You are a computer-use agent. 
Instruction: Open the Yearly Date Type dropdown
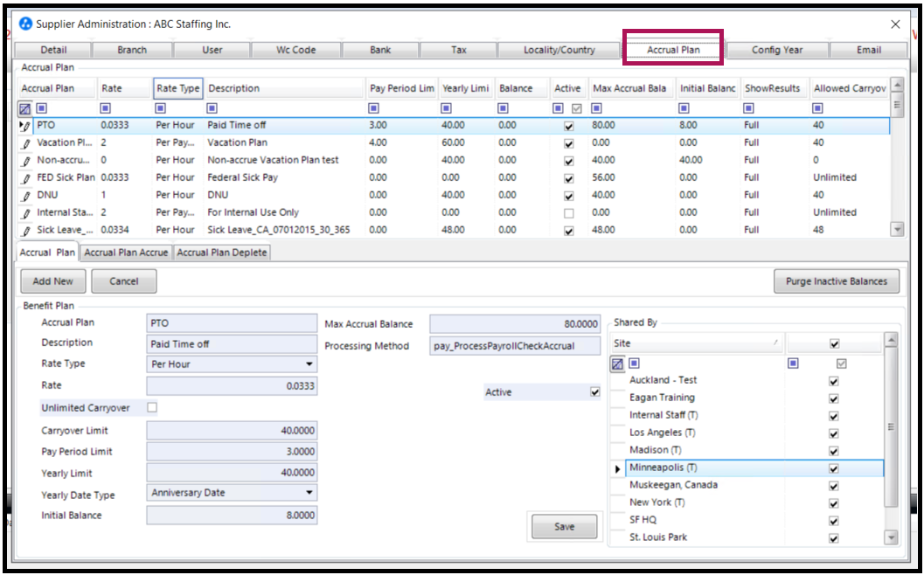308,492
